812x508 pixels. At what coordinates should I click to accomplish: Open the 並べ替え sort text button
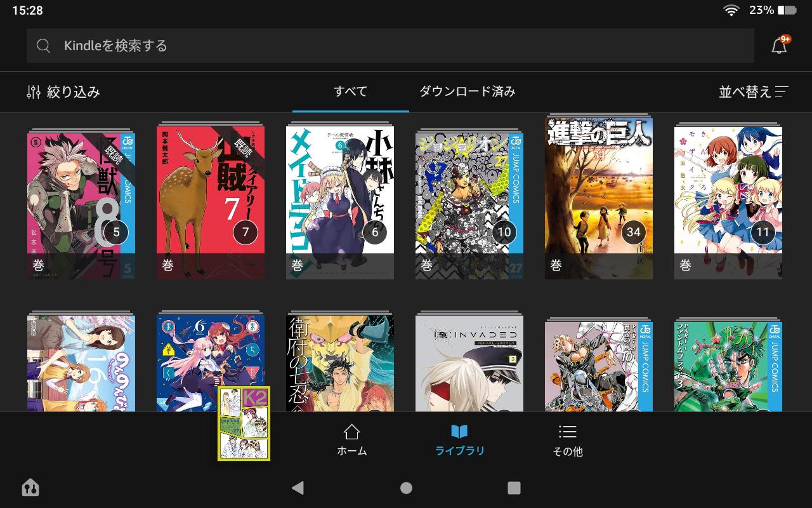[x=745, y=92]
